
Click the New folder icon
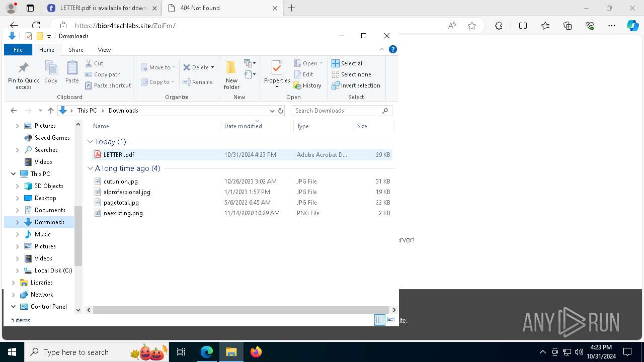coord(231,68)
